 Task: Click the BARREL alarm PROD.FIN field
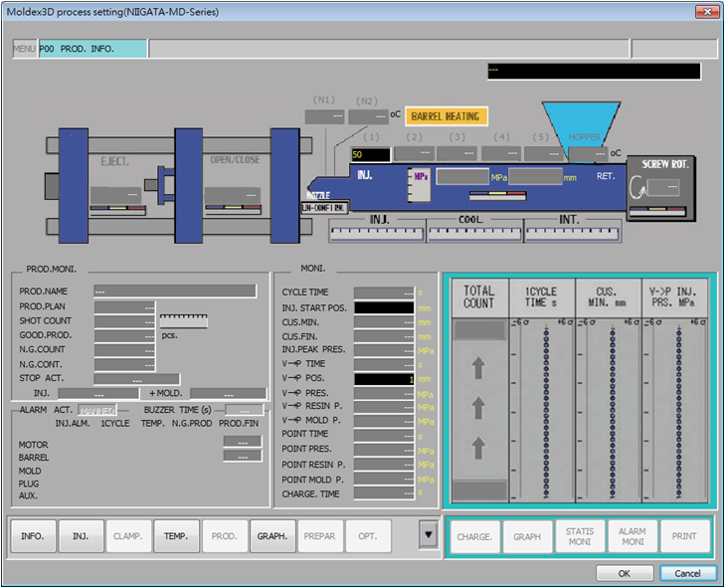[243, 456]
